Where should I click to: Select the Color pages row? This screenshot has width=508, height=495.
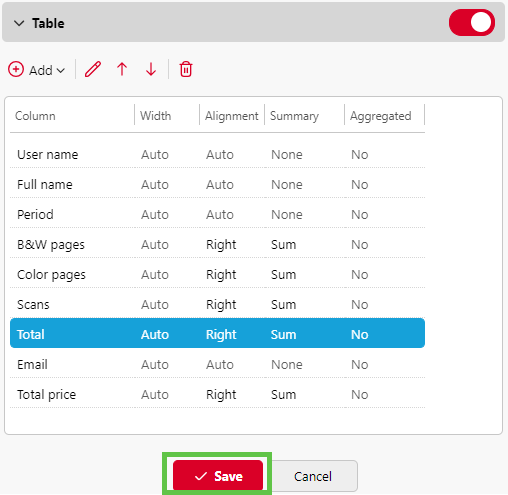pyautogui.click(x=217, y=275)
